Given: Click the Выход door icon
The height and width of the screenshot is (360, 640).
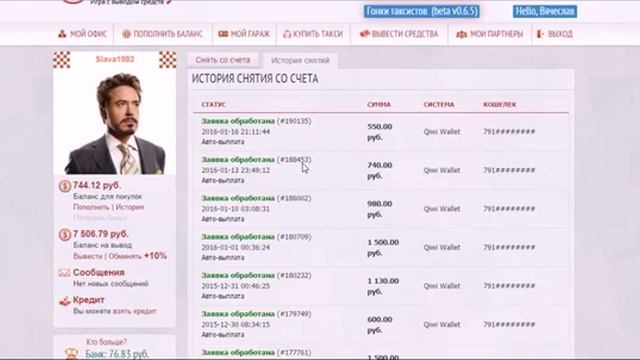Looking at the screenshot, I should point(540,34).
